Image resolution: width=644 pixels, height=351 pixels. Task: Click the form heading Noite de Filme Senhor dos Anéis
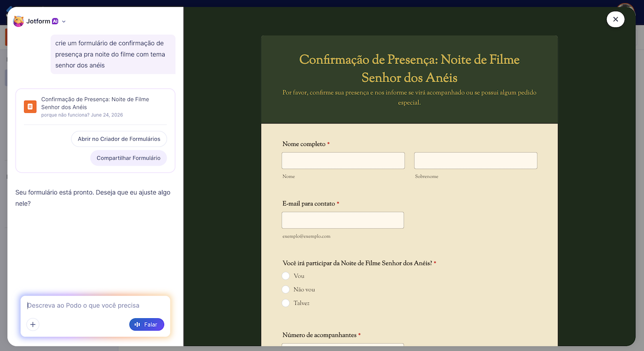(410, 69)
